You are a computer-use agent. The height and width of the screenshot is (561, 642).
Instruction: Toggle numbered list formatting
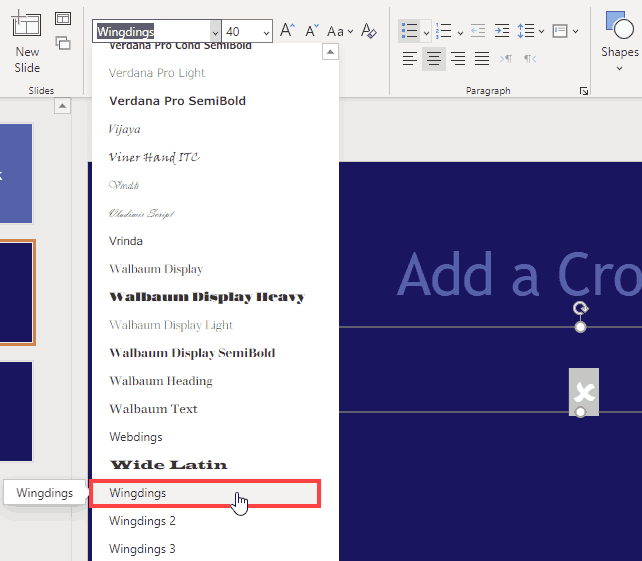point(443,31)
